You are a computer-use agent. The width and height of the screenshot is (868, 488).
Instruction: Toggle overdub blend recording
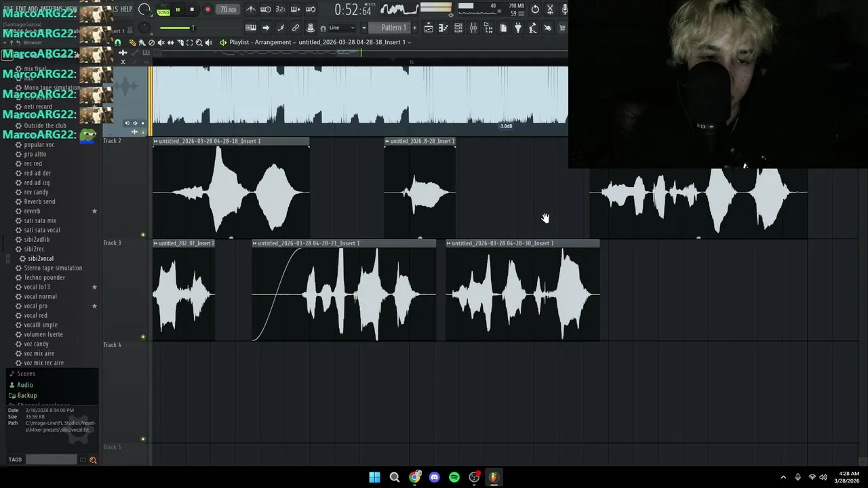click(x=295, y=9)
